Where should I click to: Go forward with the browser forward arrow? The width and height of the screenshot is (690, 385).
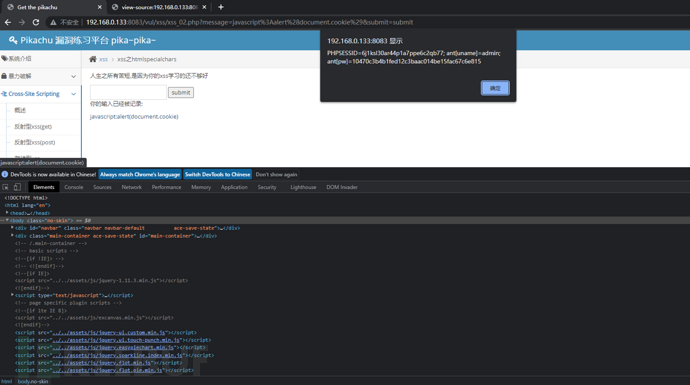coord(22,22)
